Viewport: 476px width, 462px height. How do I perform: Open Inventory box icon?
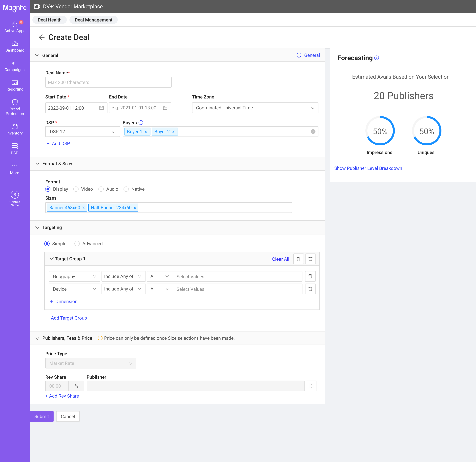point(15,126)
